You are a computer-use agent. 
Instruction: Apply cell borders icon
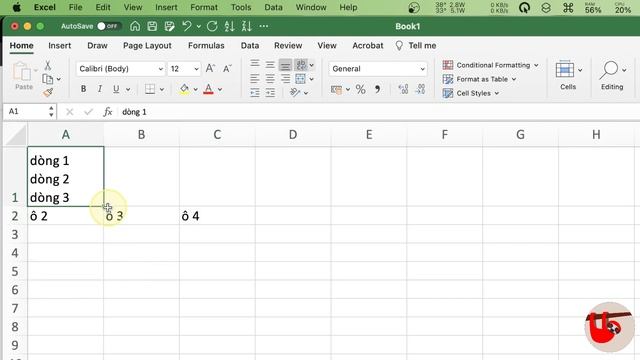pos(150,89)
